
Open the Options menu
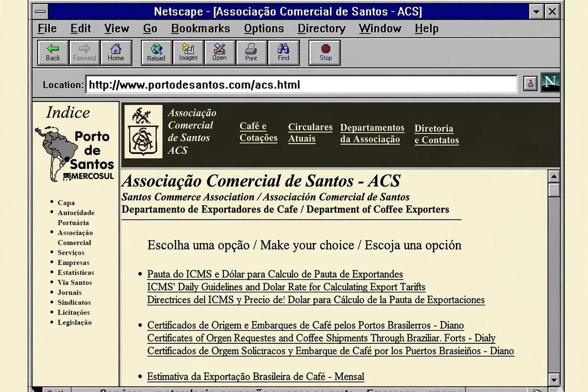(264, 29)
